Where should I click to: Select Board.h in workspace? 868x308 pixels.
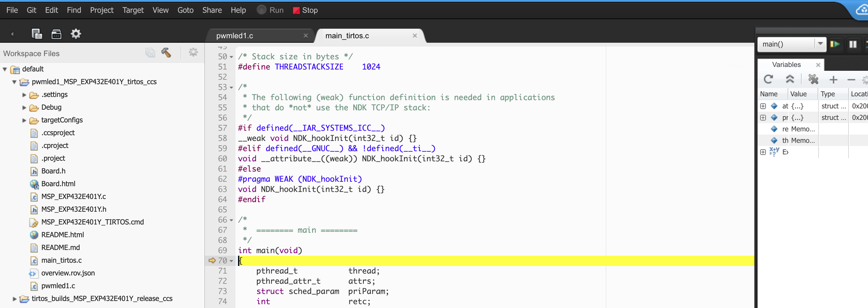53,171
